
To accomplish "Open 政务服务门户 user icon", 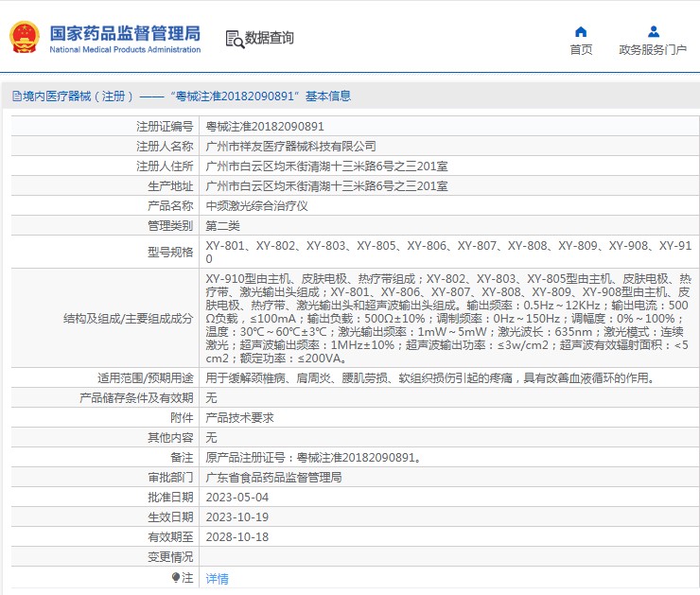I will coord(653,32).
